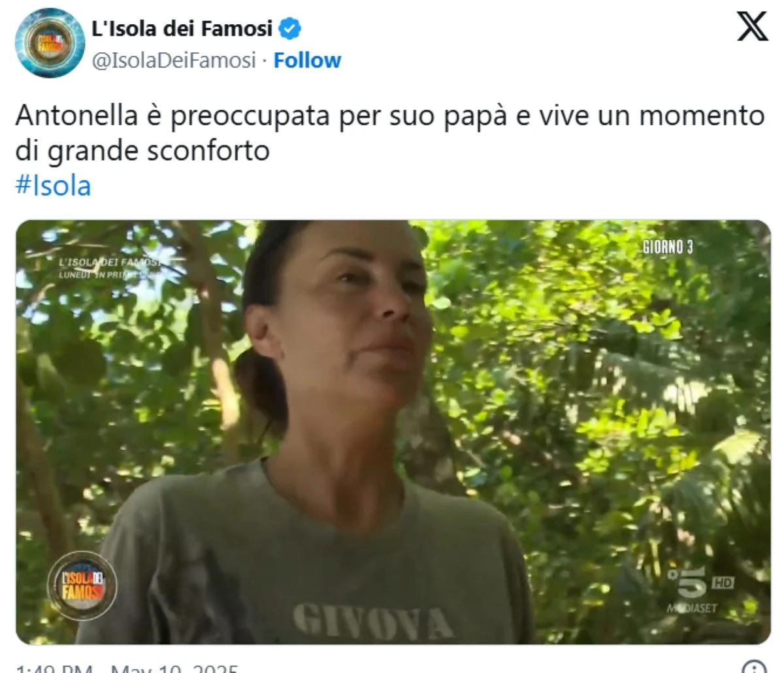Follow the @IsolaDeiFamosi account
Image resolution: width=784 pixels, height=673 pixels.
pos(307,60)
